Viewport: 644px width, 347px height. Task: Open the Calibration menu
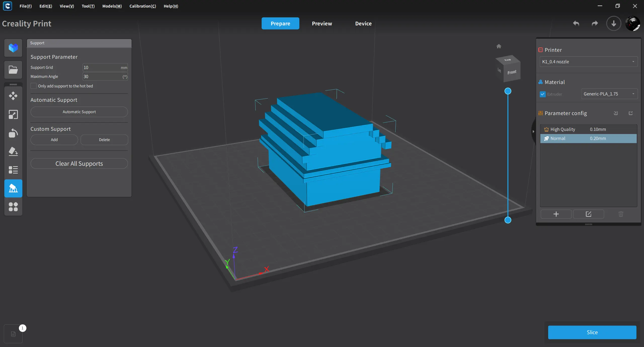[x=143, y=6]
